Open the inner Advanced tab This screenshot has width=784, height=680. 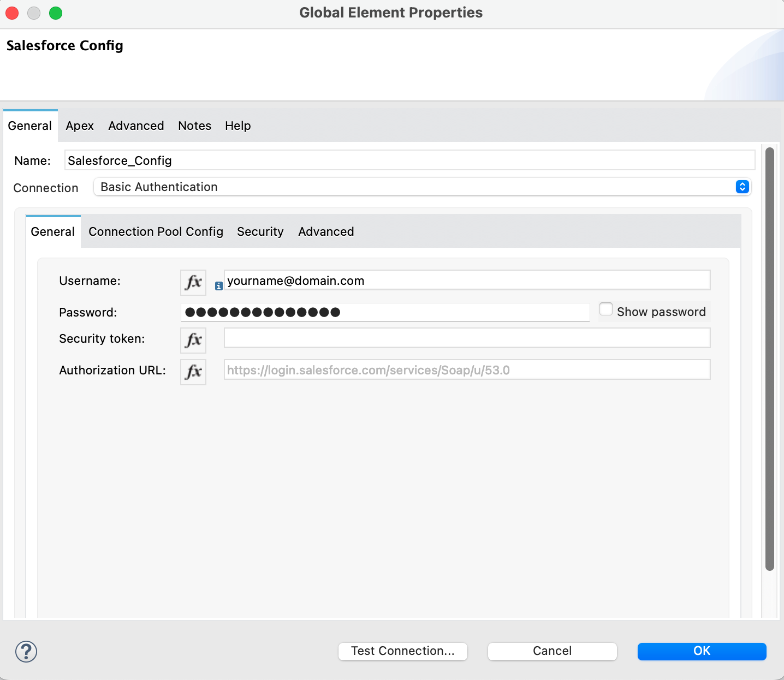coord(325,231)
